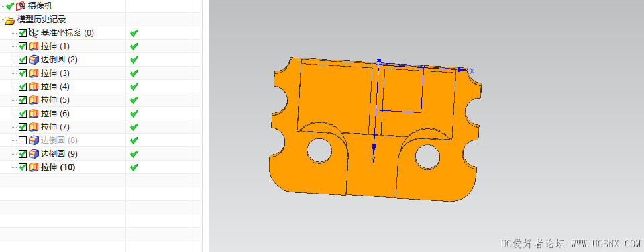Click the extrude icon of 拉伸 (6)
The width and height of the screenshot is (644, 252).
click(34, 114)
